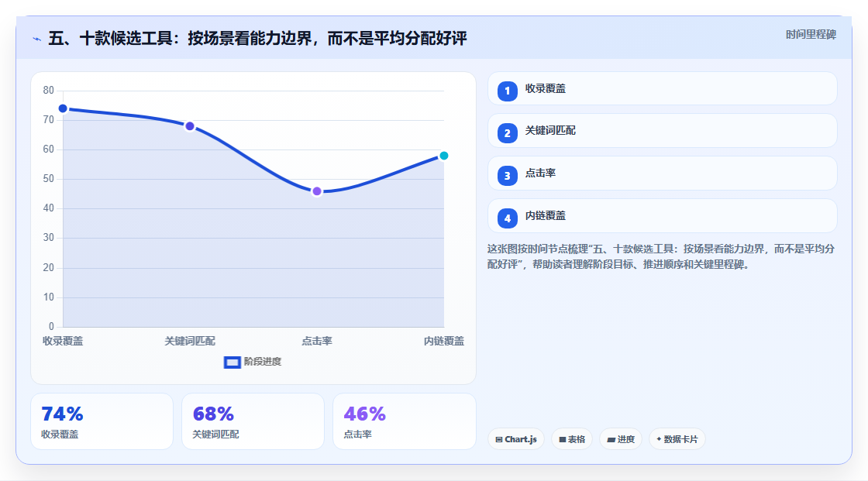Click the 时间里程碑 label in the header
This screenshot has width=868, height=481.
811,34
